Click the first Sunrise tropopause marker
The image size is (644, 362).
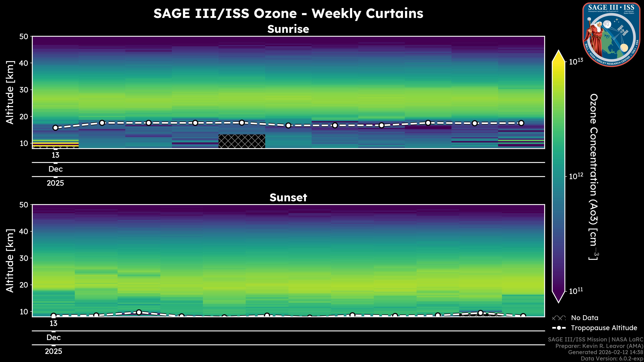tap(56, 128)
